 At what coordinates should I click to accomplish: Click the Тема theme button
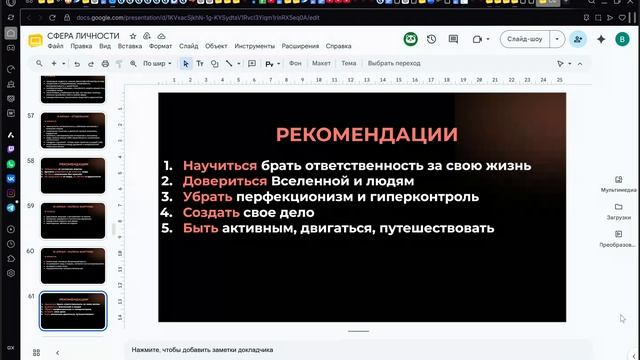pos(349,63)
